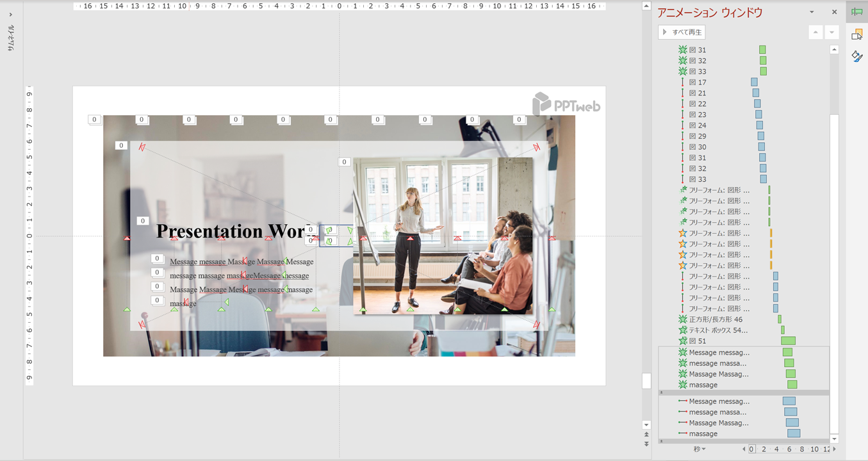Open the 秒 (seconds) zoom dropdown
This screenshot has height=461, width=868.
700,449
